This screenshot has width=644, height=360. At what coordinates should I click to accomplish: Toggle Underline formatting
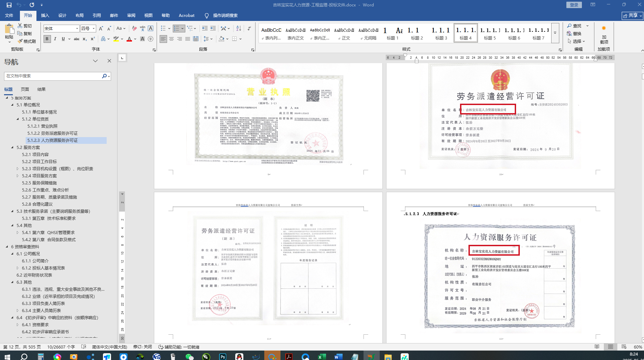(63, 39)
